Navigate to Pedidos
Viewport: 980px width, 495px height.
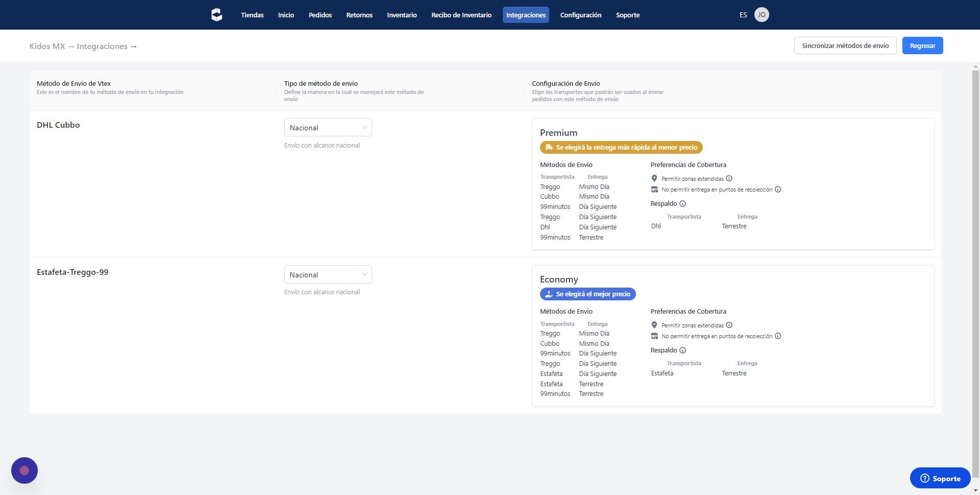(320, 15)
